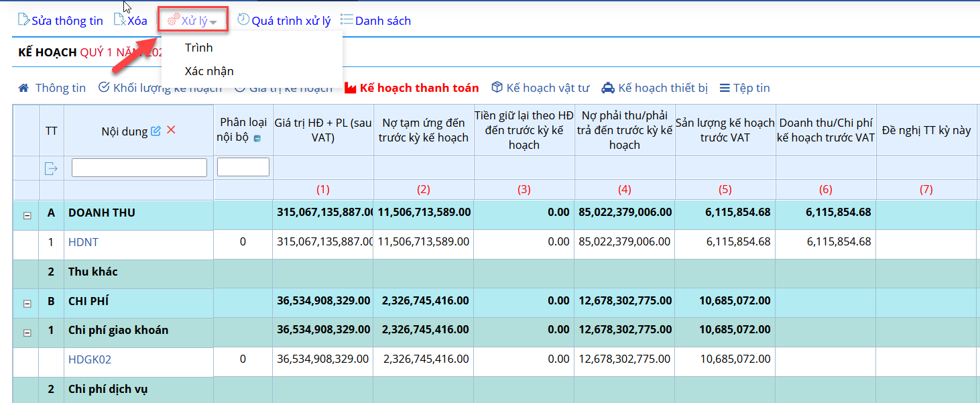Viewport: 980px width, 403px height.
Task: Click the small icon beside Phân loại nội bộ
Action: point(257,139)
